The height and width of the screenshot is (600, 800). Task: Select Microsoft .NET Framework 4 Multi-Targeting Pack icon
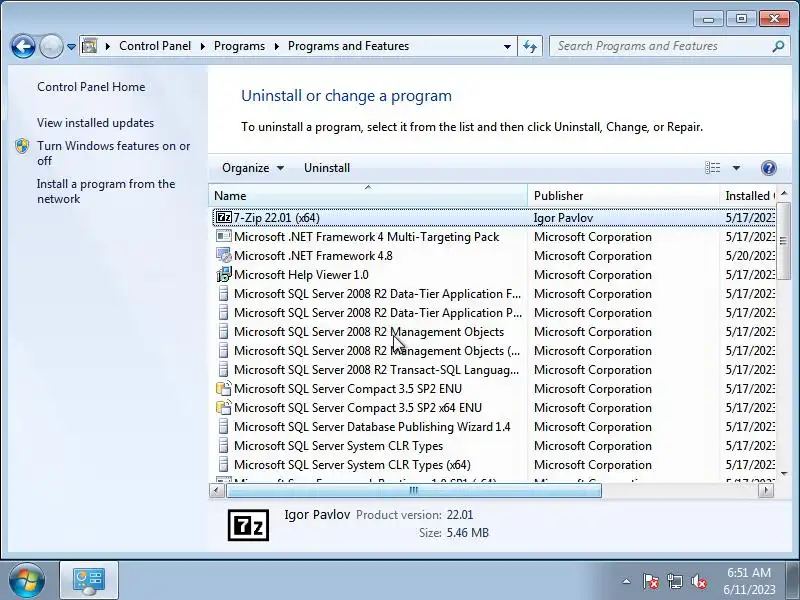pos(223,236)
